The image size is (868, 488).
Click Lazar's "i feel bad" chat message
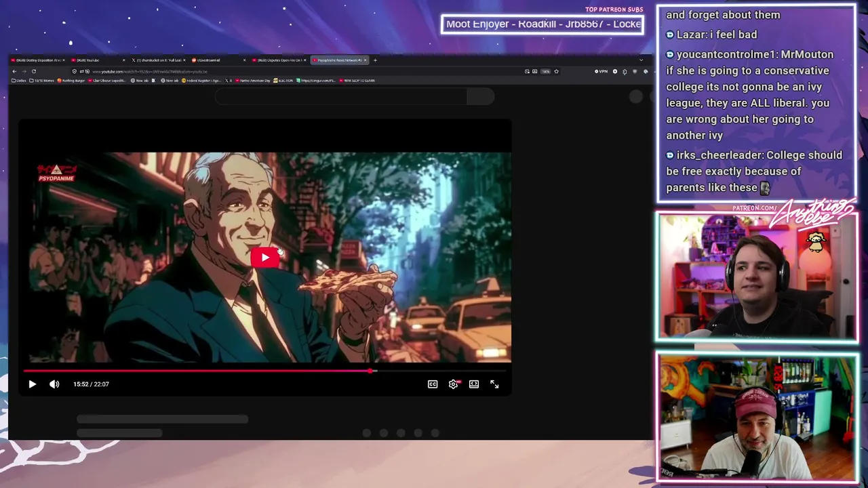711,35
